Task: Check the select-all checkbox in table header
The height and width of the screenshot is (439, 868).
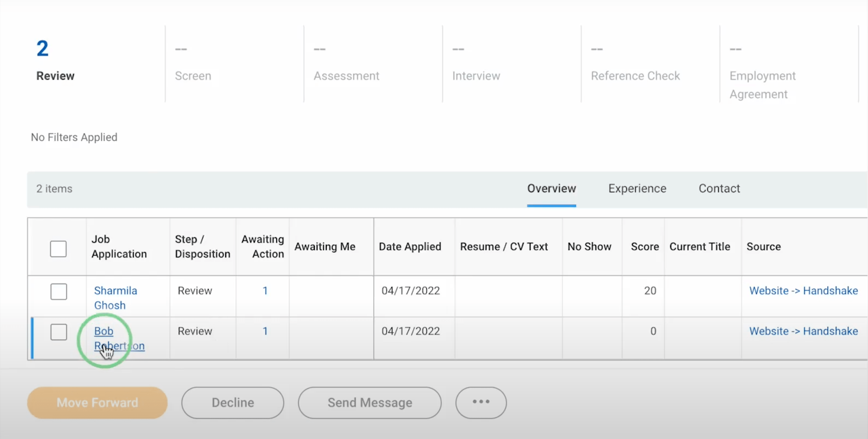Action: [58, 248]
